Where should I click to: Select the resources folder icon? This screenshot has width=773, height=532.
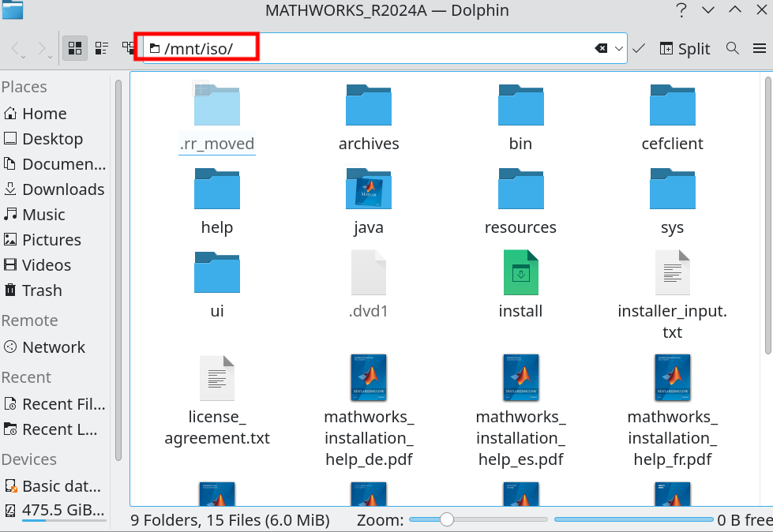point(520,189)
